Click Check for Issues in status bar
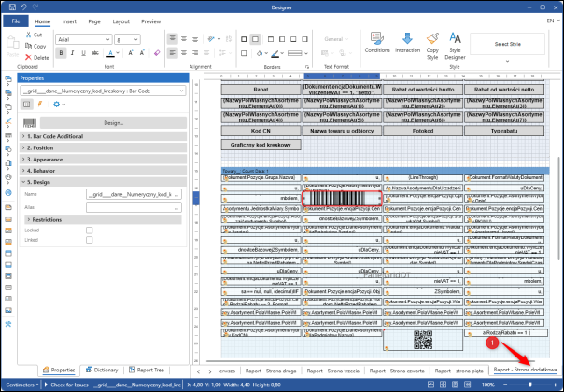The width and height of the screenshot is (564, 392). pos(70,385)
